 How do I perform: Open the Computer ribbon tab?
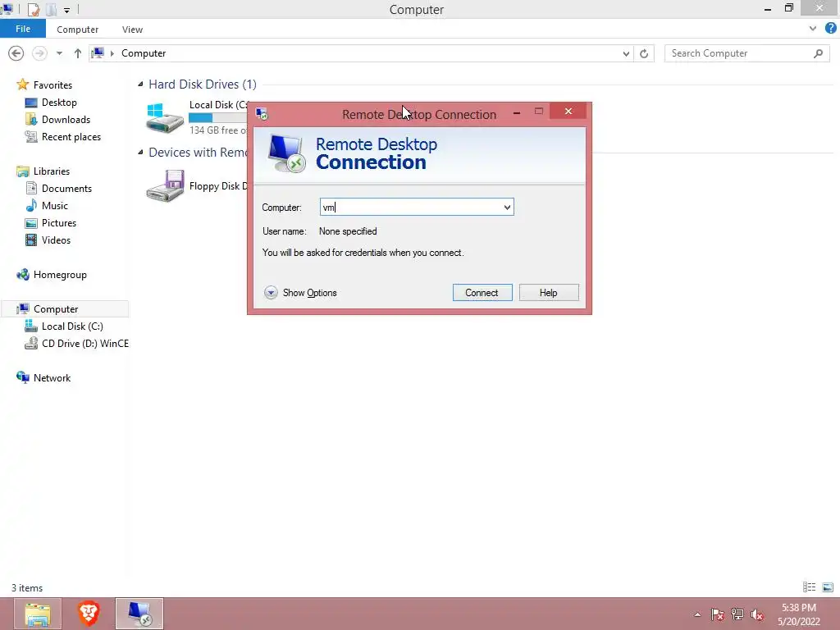78,30
